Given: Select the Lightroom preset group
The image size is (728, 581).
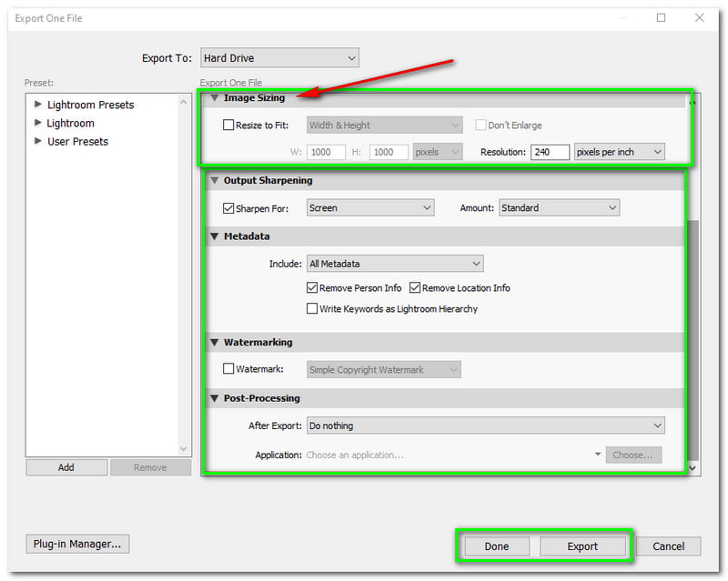Looking at the screenshot, I should tap(70, 123).
